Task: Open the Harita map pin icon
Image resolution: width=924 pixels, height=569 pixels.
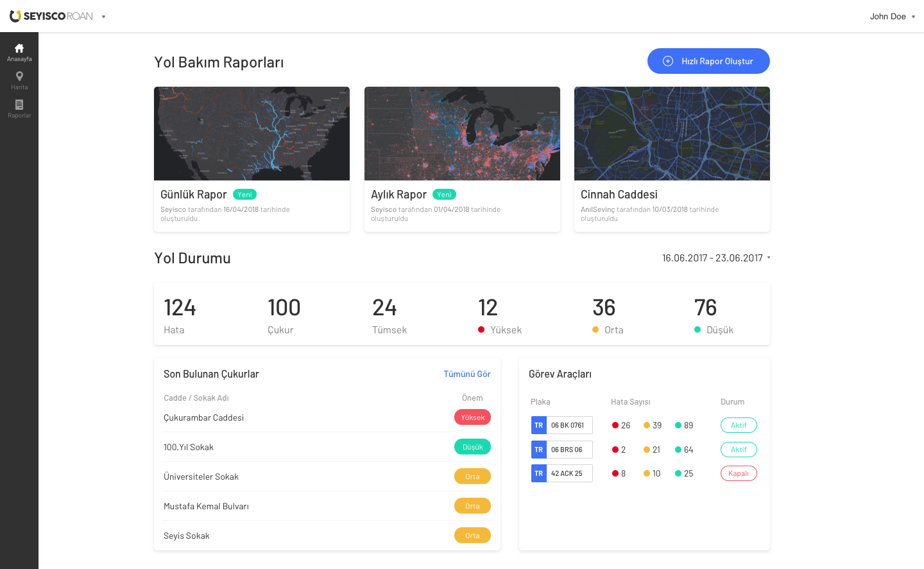Action: pyautogui.click(x=19, y=76)
